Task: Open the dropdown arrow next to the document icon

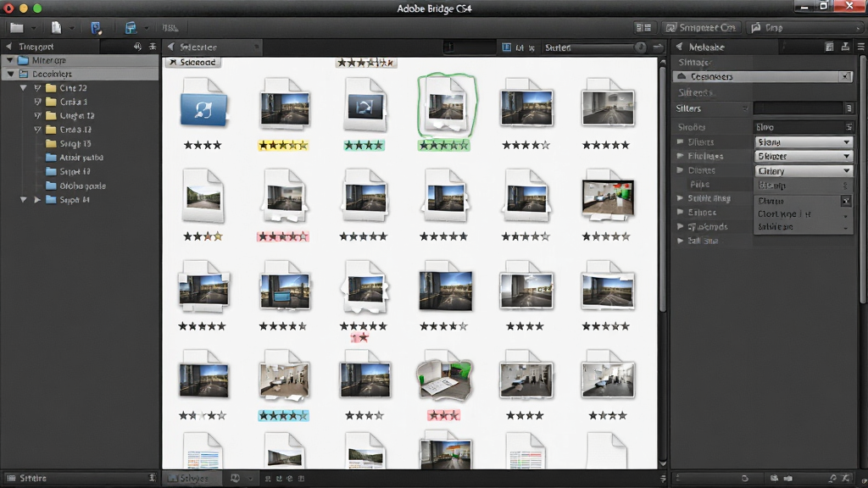Action: 71,28
